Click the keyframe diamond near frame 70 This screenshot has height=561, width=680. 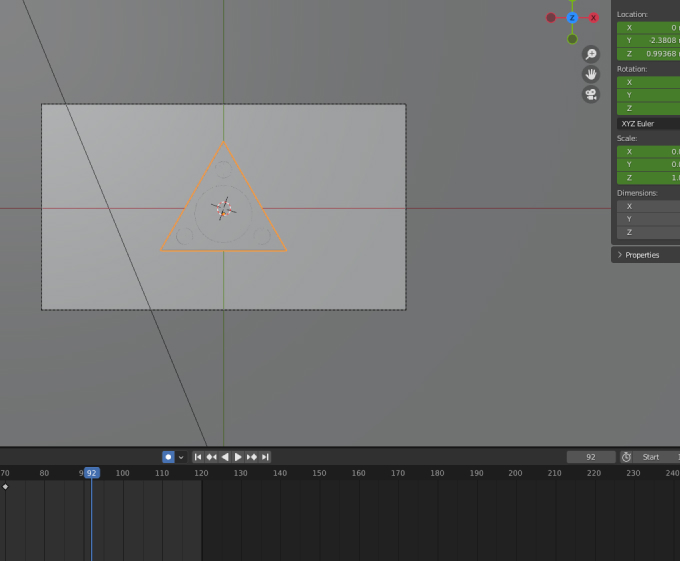tap(5, 486)
